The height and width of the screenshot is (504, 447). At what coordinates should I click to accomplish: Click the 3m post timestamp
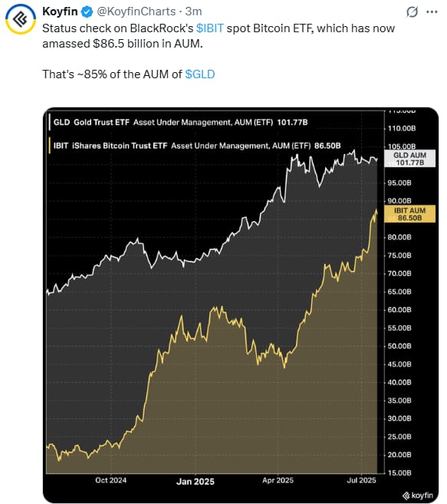coord(193,12)
